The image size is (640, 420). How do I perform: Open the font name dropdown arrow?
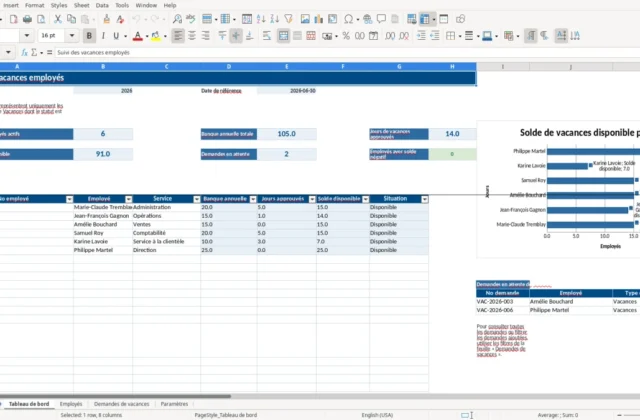pos(27,36)
